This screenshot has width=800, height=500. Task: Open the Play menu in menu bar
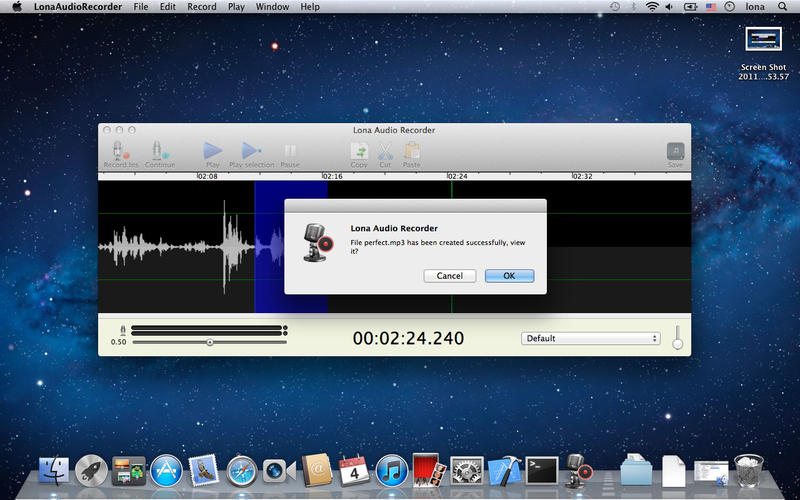[x=236, y=7]
